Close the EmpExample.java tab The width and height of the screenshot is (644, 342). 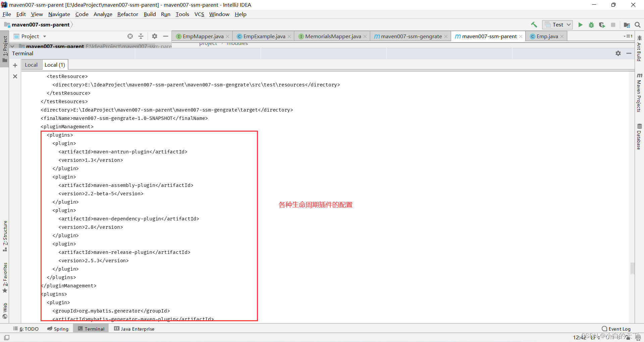click(x=289, y=37)
